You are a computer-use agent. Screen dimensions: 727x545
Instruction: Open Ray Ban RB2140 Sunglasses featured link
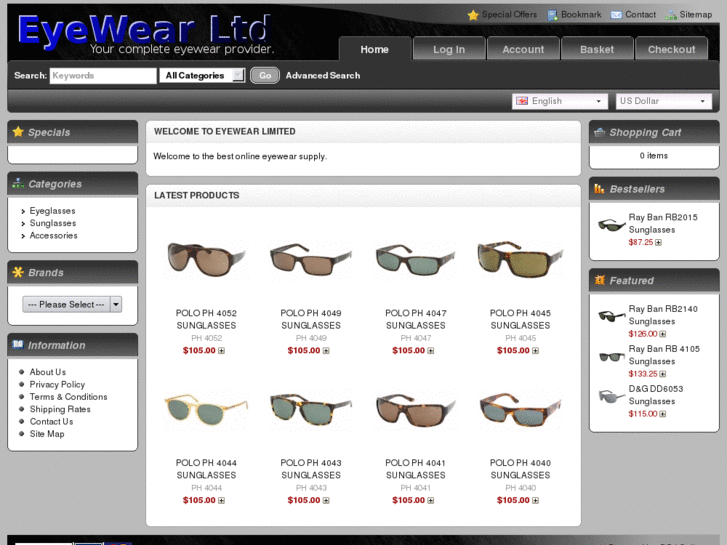click(x=663, y=315)
